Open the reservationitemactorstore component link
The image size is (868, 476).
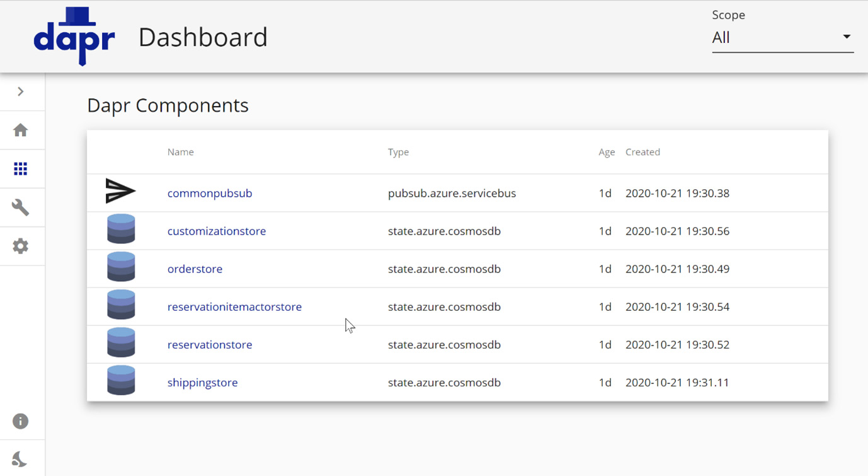(234, 306)
